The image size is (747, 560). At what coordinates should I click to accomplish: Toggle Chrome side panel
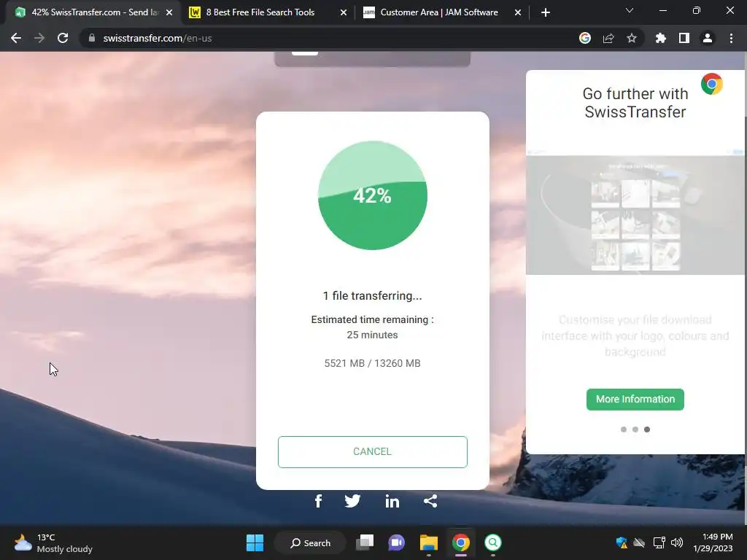coord(684,38)
